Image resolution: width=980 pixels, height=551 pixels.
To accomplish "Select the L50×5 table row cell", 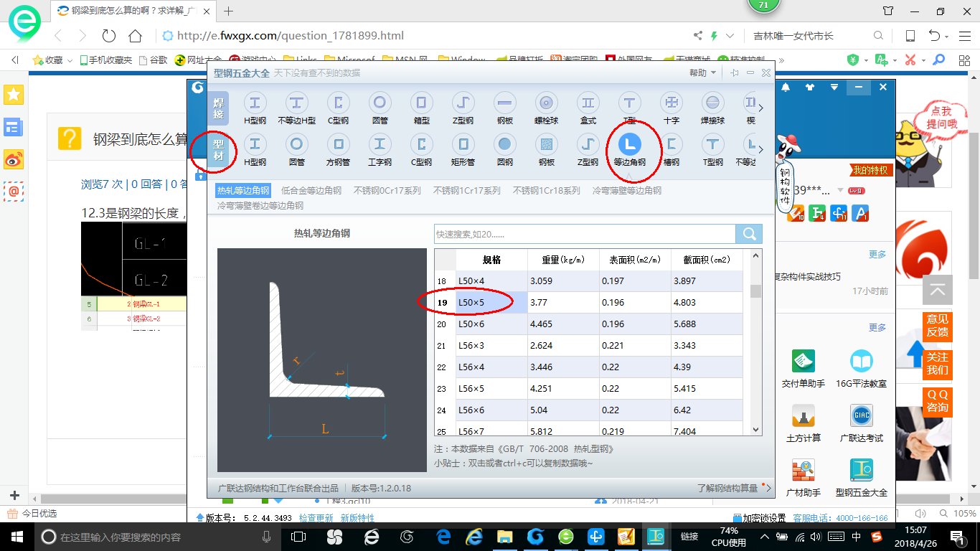I will [491, 303].
